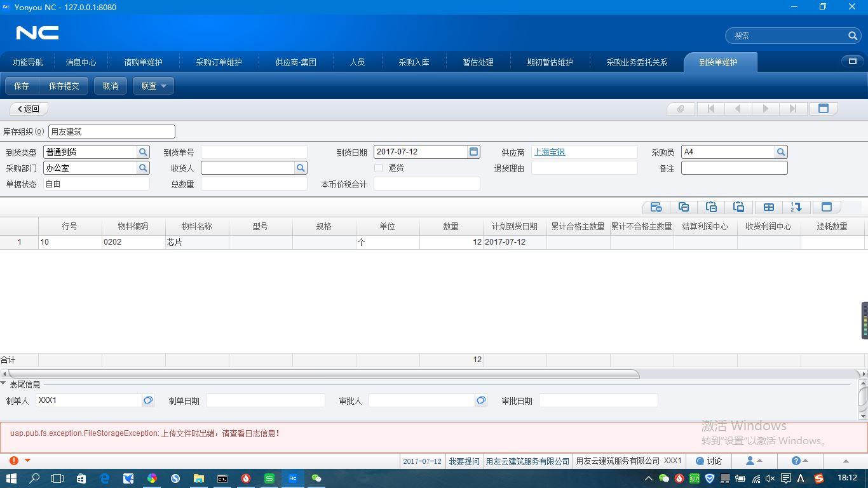Viewport: 868px width, 488px height.
Task: Maximize the detail table panel
Action: [x=827, y=207]
